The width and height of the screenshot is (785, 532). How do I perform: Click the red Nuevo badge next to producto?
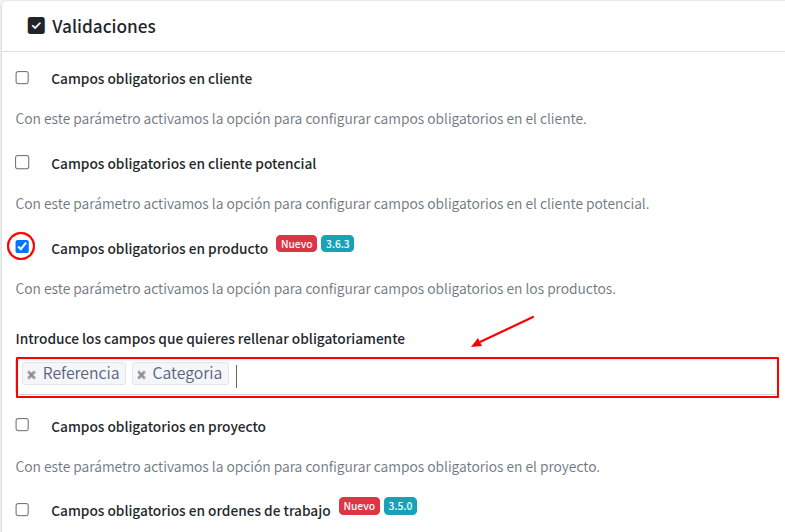tap(297, 244)
